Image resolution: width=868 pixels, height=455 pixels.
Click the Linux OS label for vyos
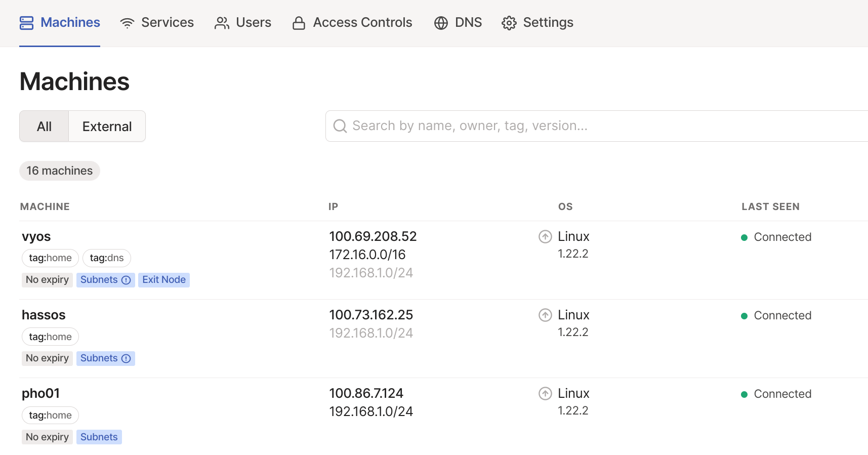click(573, 236)
